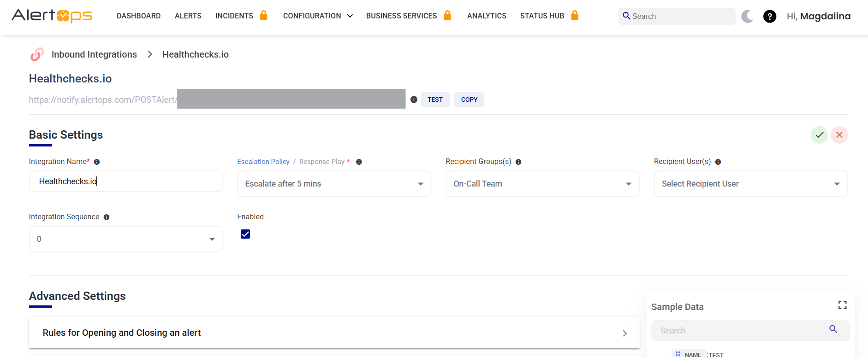Click the red X cancel icon
Image resolution: width=868 pixels, height=357 pixels.
click(x=839, y=135)
